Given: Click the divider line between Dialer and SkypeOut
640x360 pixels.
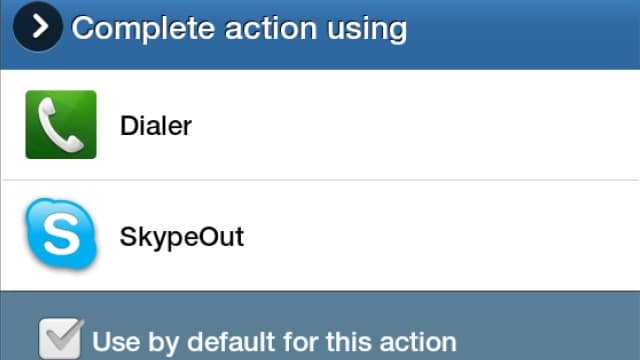Looking at the screenshot, I should tap(321, 180).
